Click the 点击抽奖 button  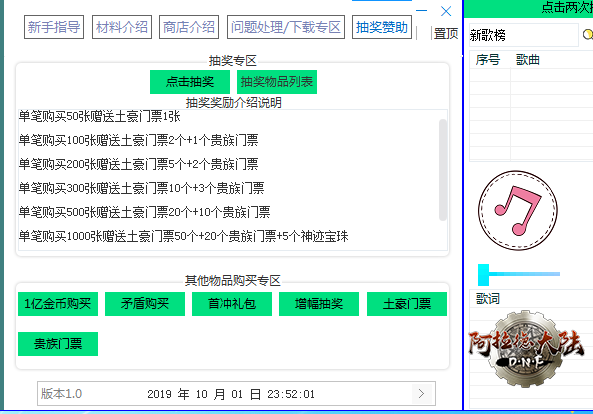click(x=190, y=82)
